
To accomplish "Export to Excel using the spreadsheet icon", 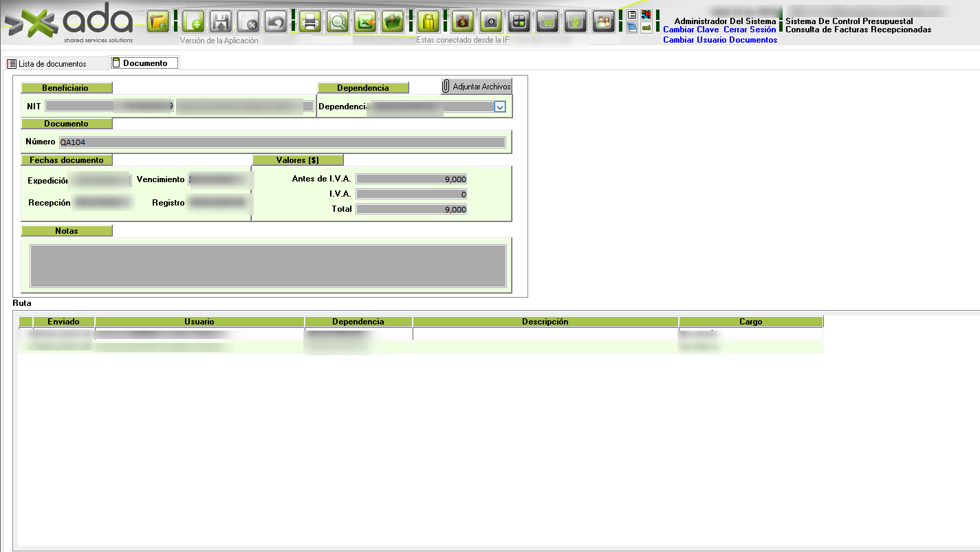I will click(x=365, y=21).
